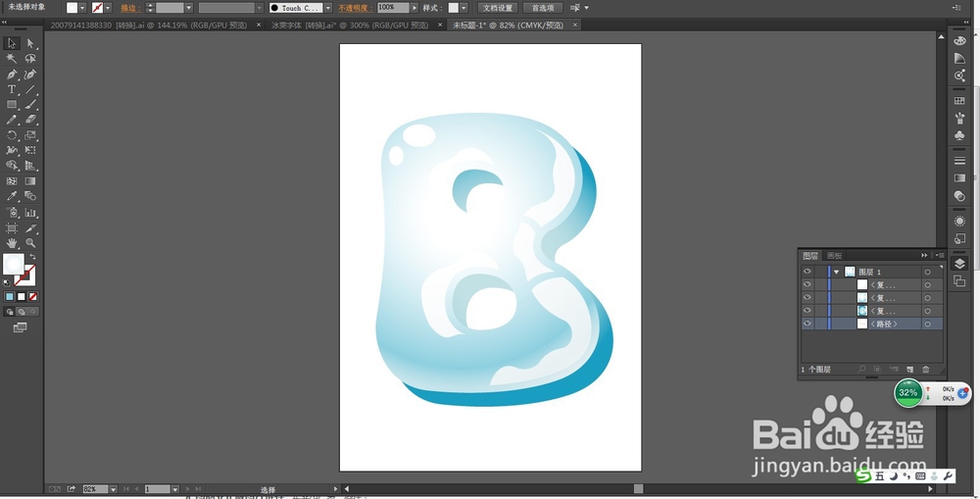
Task: Click target circle of <路径> row
Action: point(927,324)
